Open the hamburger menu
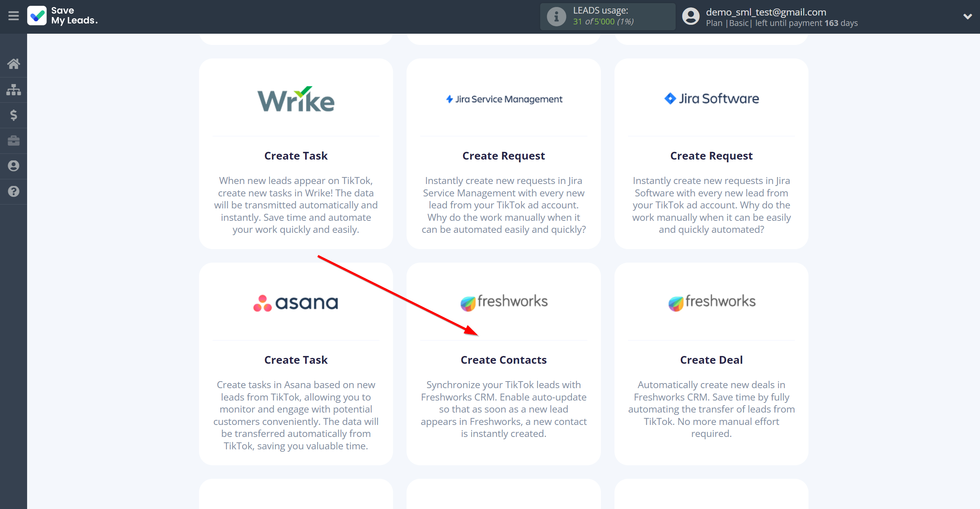This screenshot has width=980, height=509. pos(14,16)
